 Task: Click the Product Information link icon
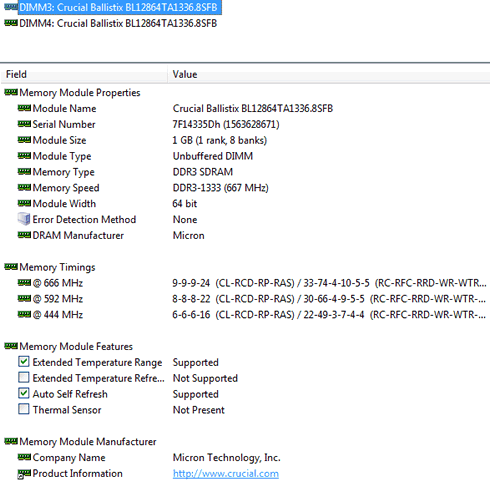pyautogui.click(x=24, y=474)
